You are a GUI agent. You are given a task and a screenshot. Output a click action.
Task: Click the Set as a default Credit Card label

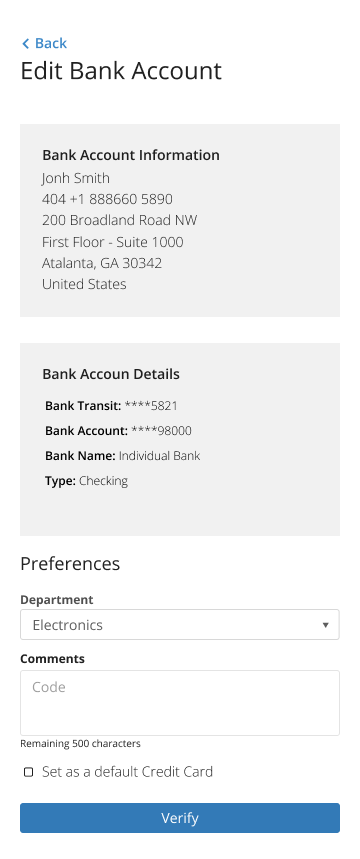click(x=128, y=772)
